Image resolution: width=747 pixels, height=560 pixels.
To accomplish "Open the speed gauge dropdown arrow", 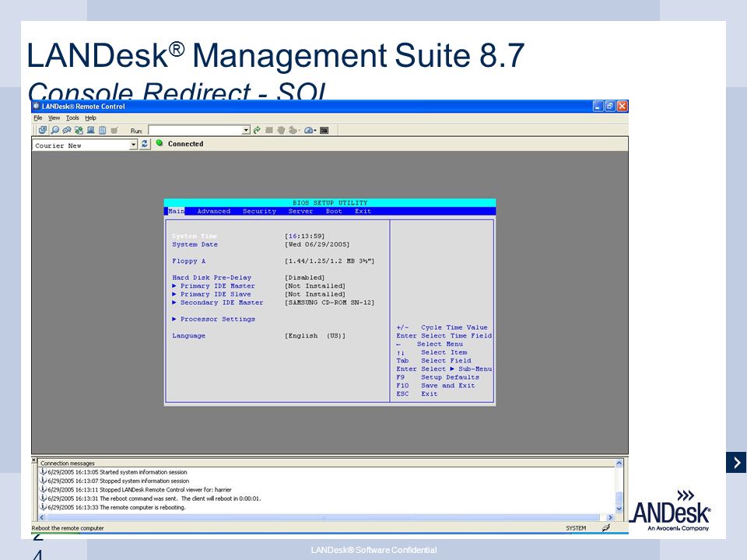I will click(x=315, y=131).
